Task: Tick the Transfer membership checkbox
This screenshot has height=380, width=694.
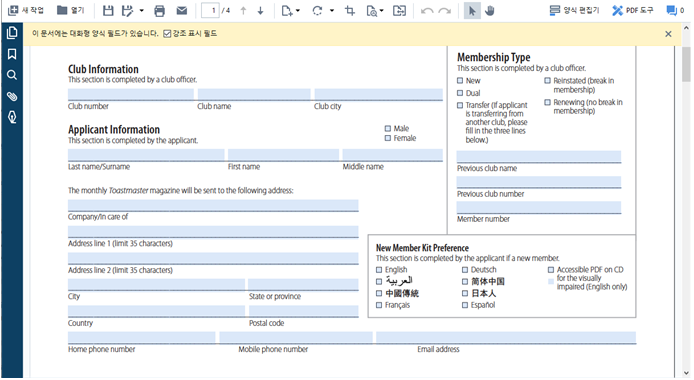Action: 460,105
